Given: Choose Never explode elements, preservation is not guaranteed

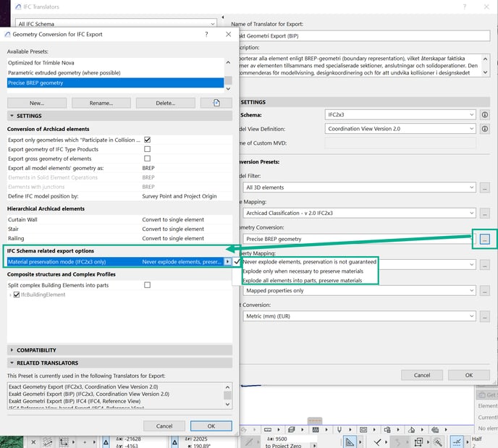Looking at the screenshot, I should point(309,262).
